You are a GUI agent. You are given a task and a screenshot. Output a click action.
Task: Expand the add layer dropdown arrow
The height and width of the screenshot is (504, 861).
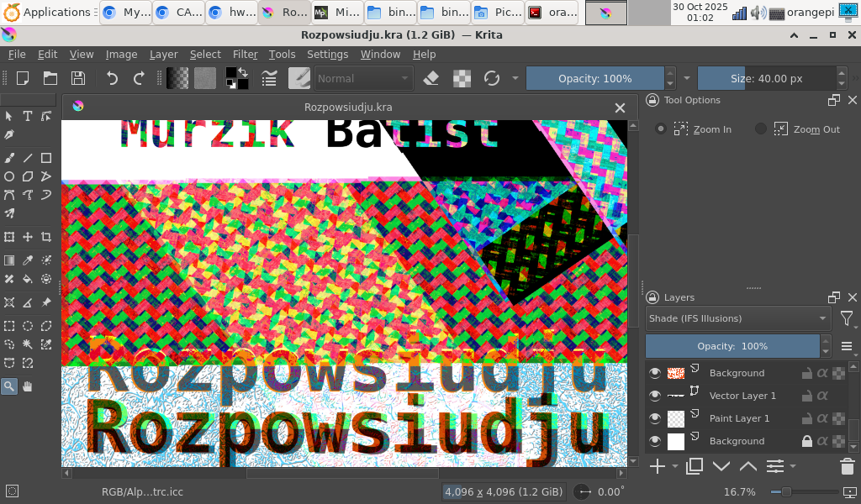coord(674,466)
